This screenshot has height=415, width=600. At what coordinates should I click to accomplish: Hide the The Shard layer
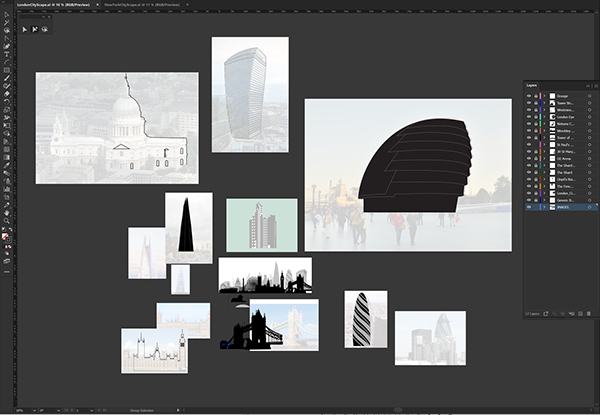(529, 173)
